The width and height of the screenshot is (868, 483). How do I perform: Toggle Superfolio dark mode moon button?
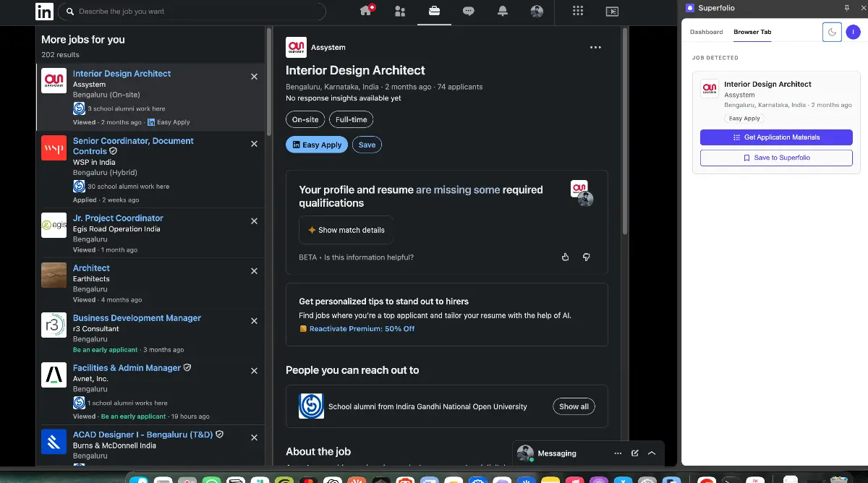(x=832, y=32)
